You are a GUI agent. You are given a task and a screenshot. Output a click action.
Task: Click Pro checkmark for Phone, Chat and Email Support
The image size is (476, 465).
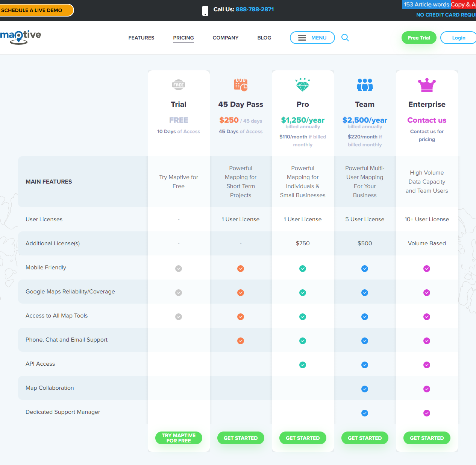coord(303,341)
